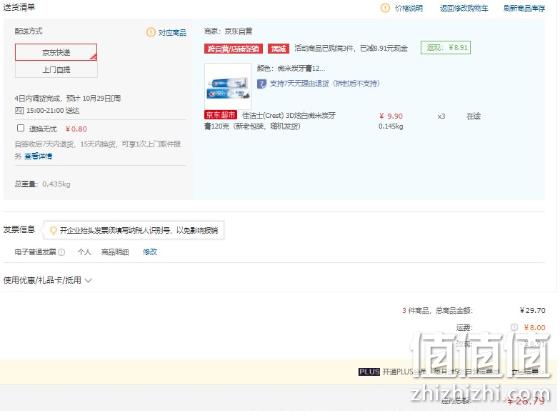The image size is (560, 411).
Task: Click the info icon next to 电子普通发票
Action: coord(61,252)
